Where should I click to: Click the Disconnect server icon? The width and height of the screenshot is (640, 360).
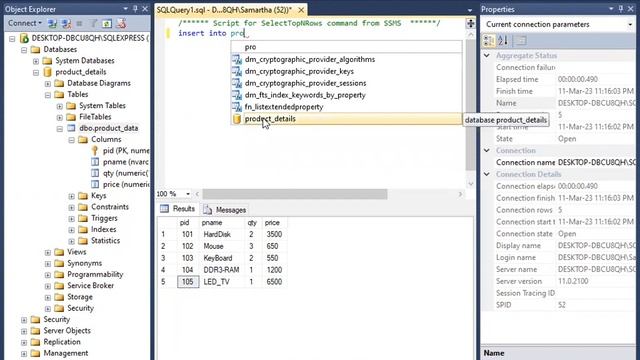pyautogui.click(x=66, y=24)
